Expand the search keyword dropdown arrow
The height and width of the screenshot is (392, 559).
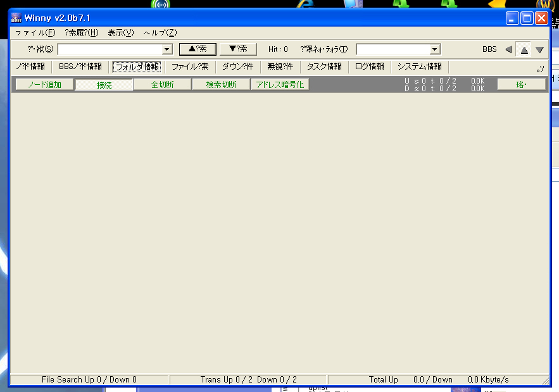[x=167, y=49]
